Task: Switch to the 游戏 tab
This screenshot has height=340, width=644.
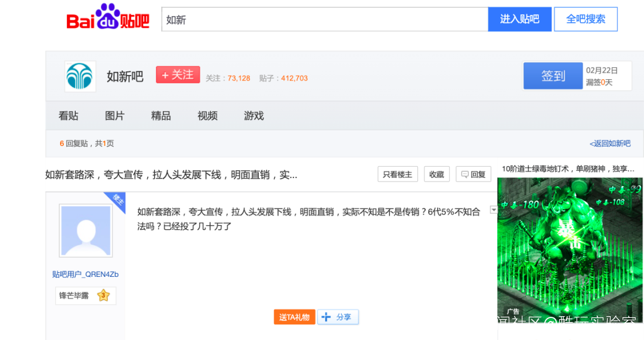Action: point(254,116)
